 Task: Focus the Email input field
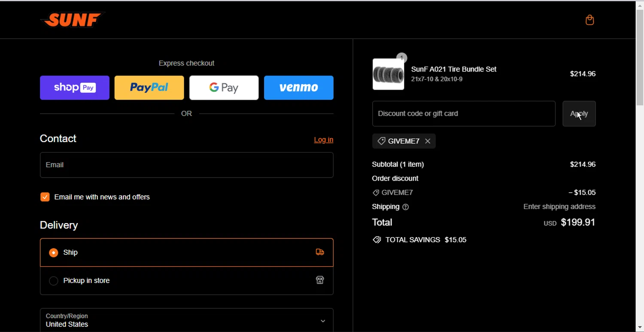tap(187, 165)
